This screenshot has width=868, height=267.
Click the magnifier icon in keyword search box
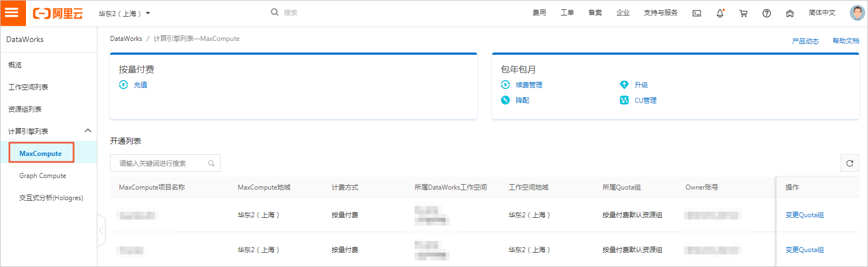211,163
